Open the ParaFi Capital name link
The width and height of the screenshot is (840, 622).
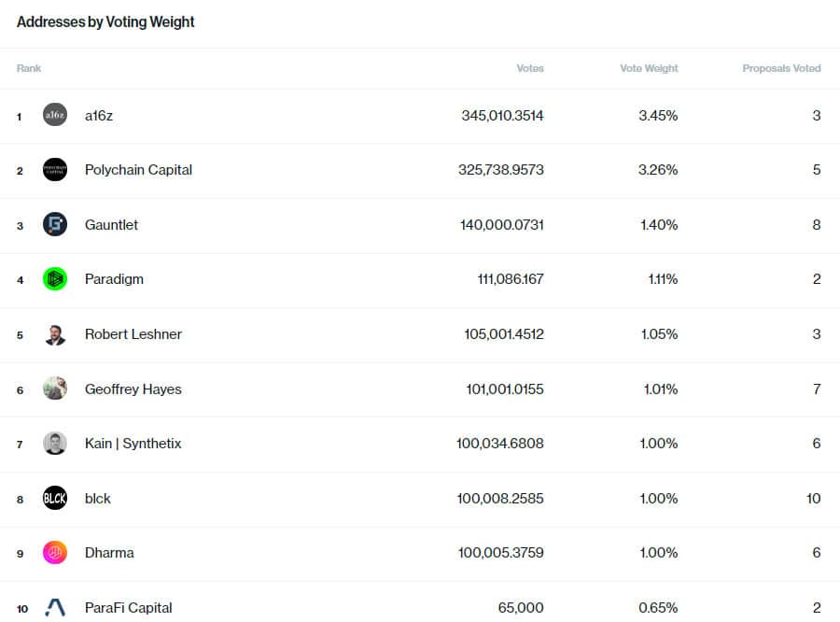pyautogui.click(x=129, y=608)
